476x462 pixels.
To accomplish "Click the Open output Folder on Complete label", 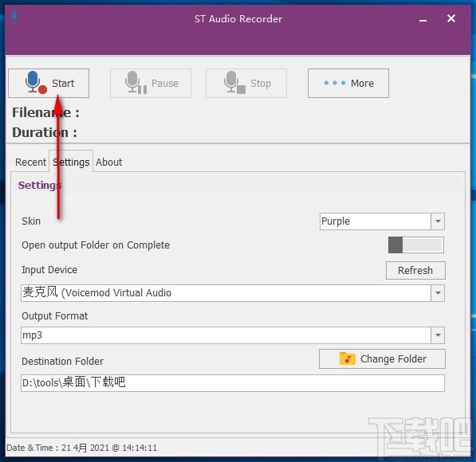I will click(x=96, y=245).
